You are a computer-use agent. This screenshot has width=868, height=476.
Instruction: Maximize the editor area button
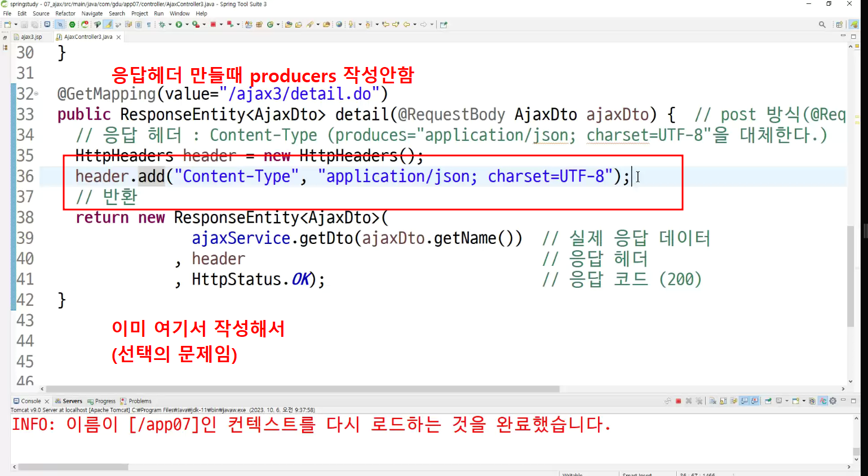pyautogui.click(x=853, y=37)
